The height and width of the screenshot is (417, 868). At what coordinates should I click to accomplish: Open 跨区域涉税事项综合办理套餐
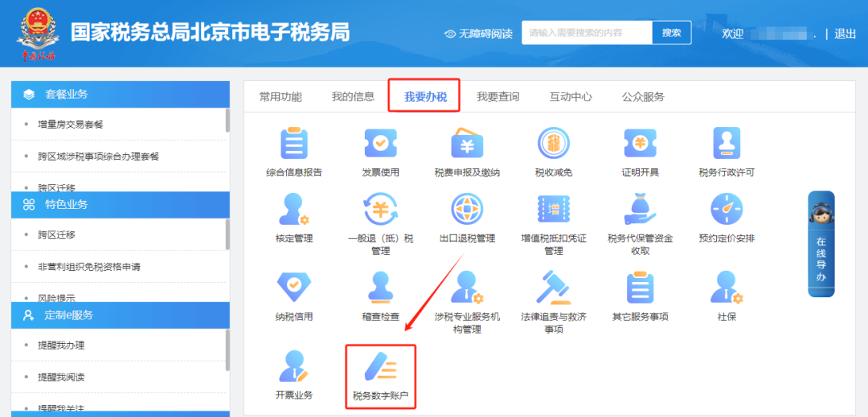click(x=99, y=157)
